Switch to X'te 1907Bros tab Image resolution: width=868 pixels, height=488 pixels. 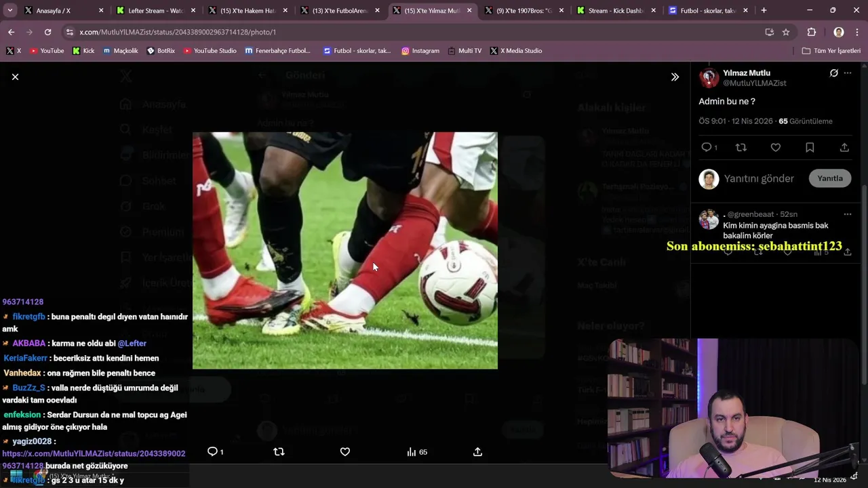click(522, 11)
